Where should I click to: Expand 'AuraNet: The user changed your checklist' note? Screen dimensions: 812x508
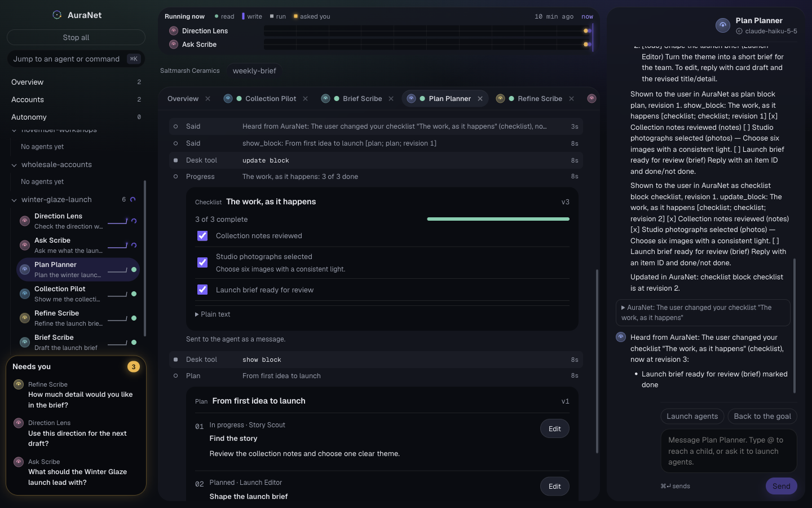click(x=703, y=313)
